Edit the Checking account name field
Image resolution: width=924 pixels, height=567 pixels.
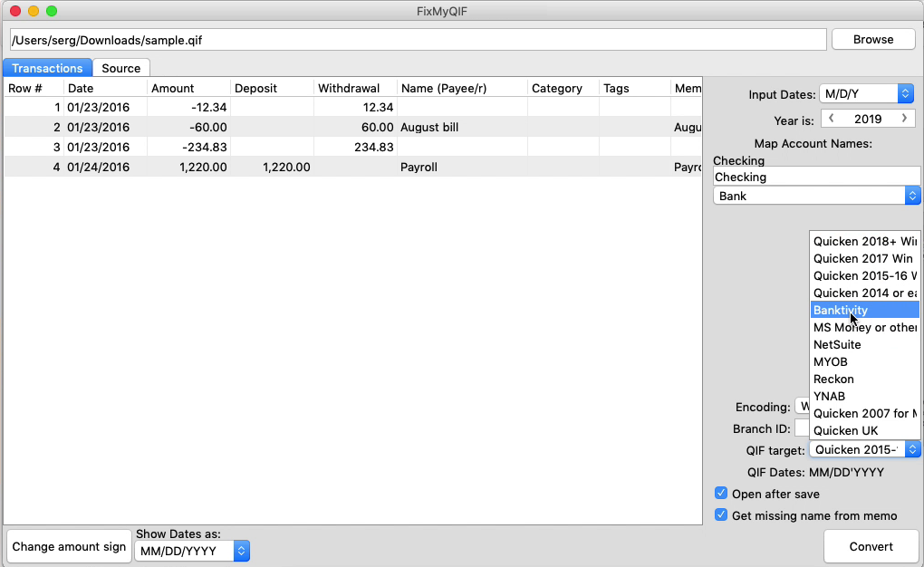pos(816,177)
